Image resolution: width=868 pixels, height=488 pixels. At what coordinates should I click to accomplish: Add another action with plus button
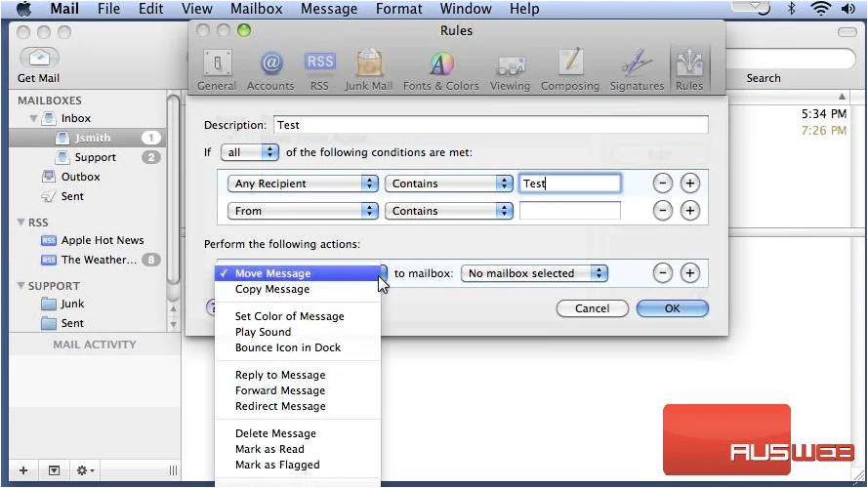click(689, 272)
